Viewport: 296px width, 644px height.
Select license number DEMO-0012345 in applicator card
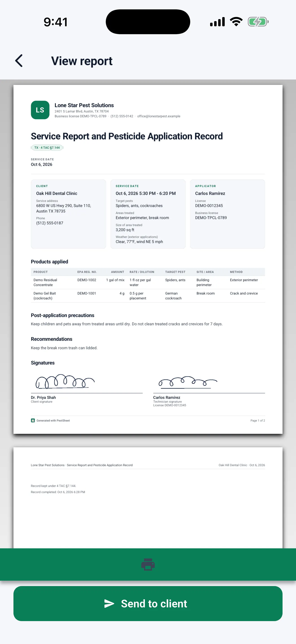209,205
